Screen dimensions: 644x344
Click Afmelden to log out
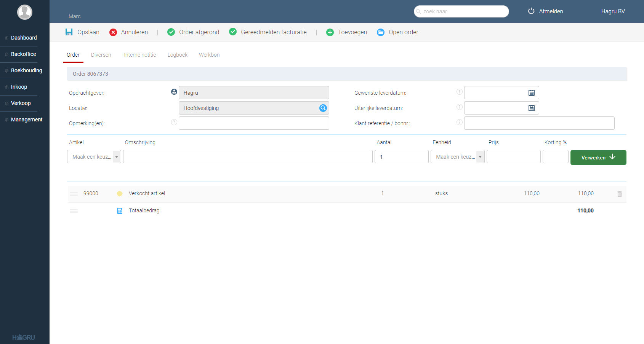(545, 11)
